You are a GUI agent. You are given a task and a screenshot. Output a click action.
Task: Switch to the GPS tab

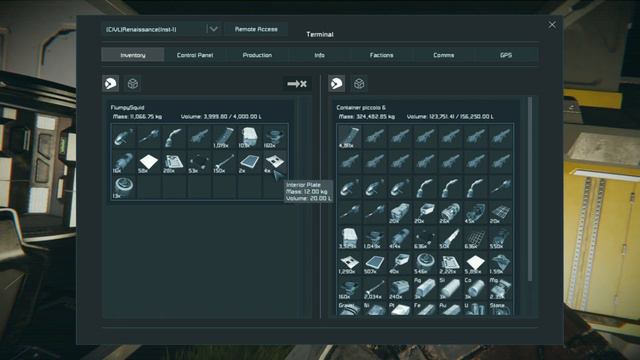point(506,55)
